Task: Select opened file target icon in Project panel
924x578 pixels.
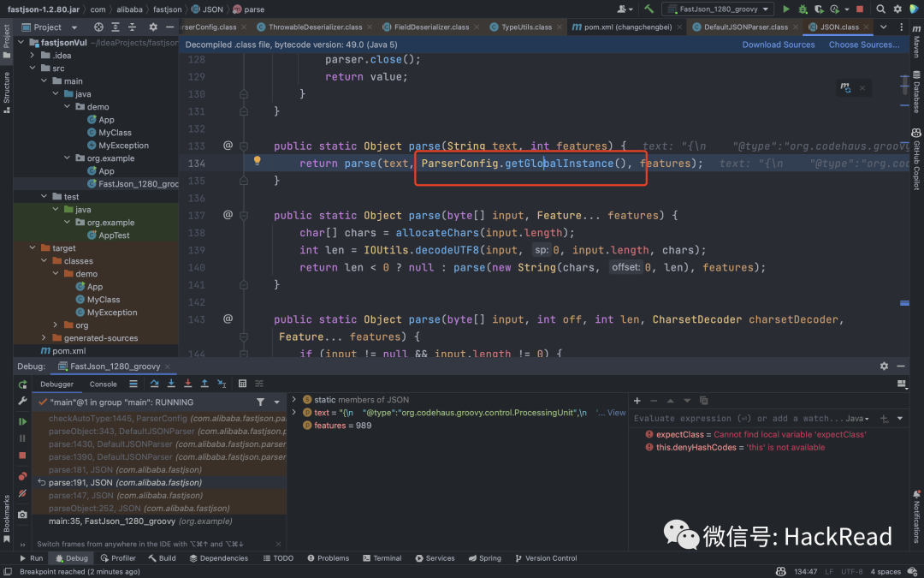Action: 98,27
